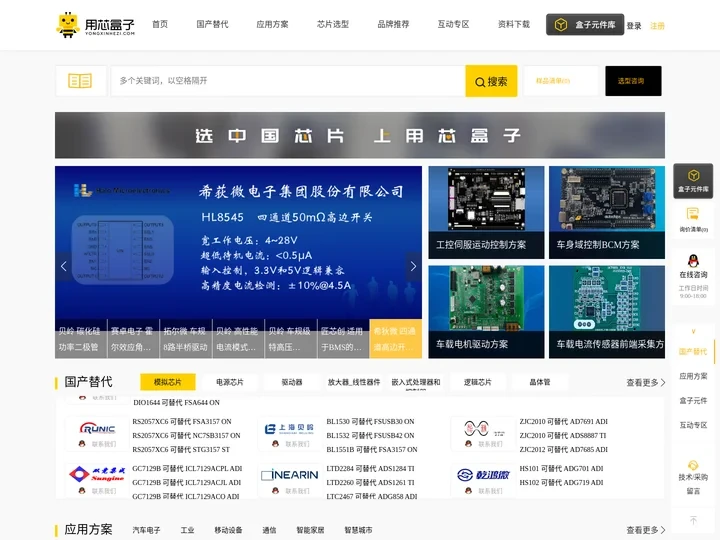Open 车载电机驱动方案 thumbnail
The width and height of the screenshot is (720, 540).
click(486, 312)
